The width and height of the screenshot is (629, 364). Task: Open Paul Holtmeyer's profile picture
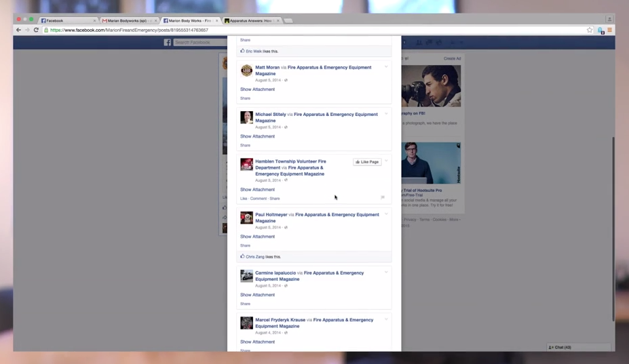(246, 218)
